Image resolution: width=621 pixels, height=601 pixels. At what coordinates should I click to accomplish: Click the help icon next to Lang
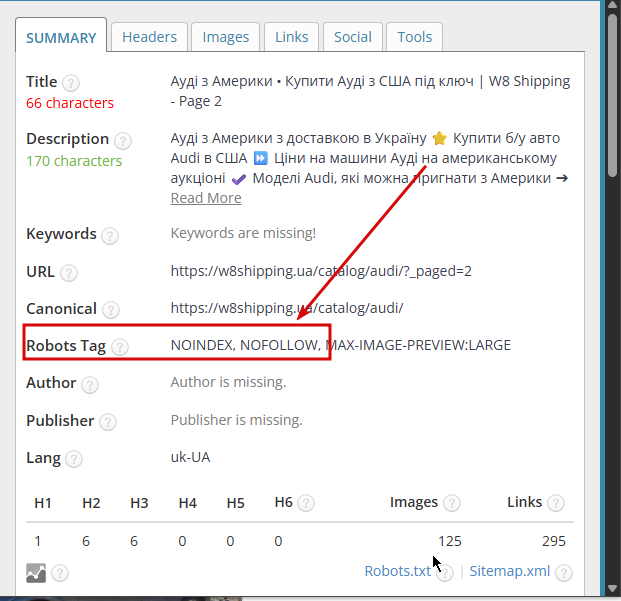click(74, 459)
